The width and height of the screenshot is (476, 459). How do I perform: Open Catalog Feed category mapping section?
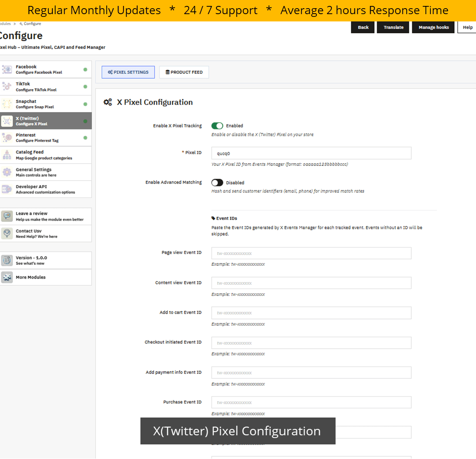pos(46,155)
